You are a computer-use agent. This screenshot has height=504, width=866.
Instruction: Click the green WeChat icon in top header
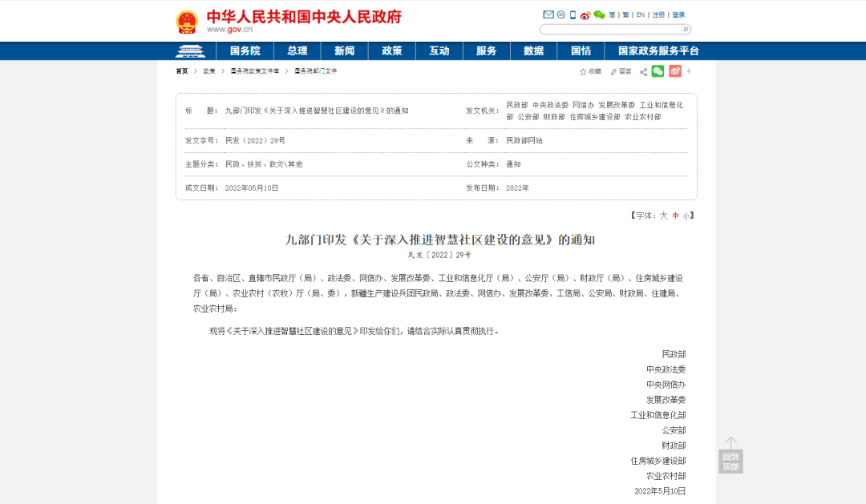click(x=599, y=15)
